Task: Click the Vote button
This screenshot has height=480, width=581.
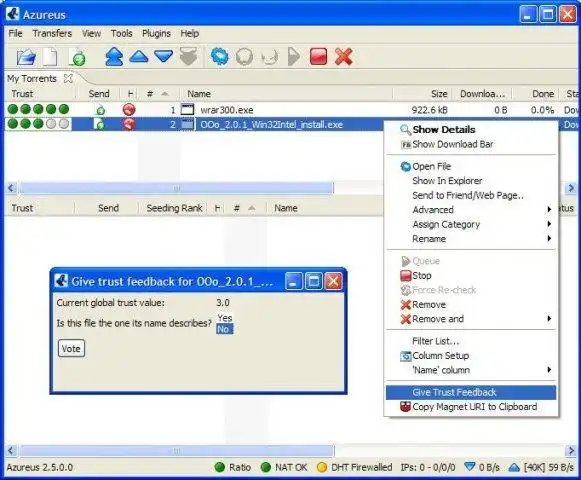Action: (x=71, y=349)
